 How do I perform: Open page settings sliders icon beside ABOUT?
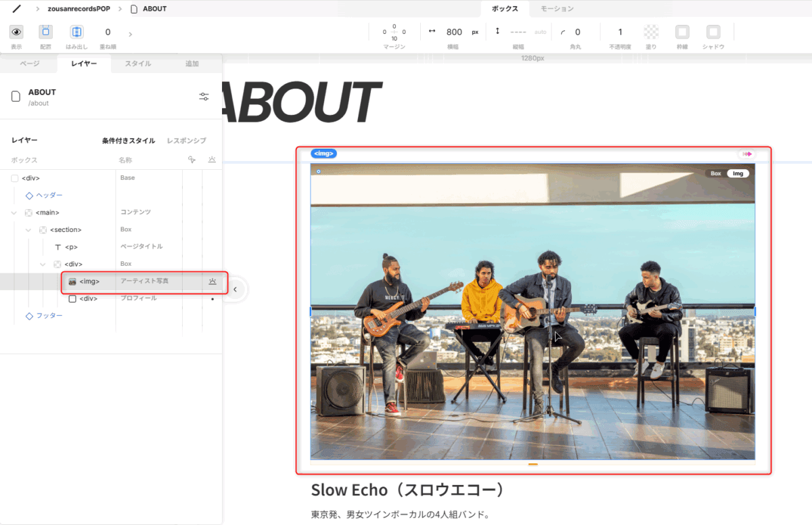[204, 97]
